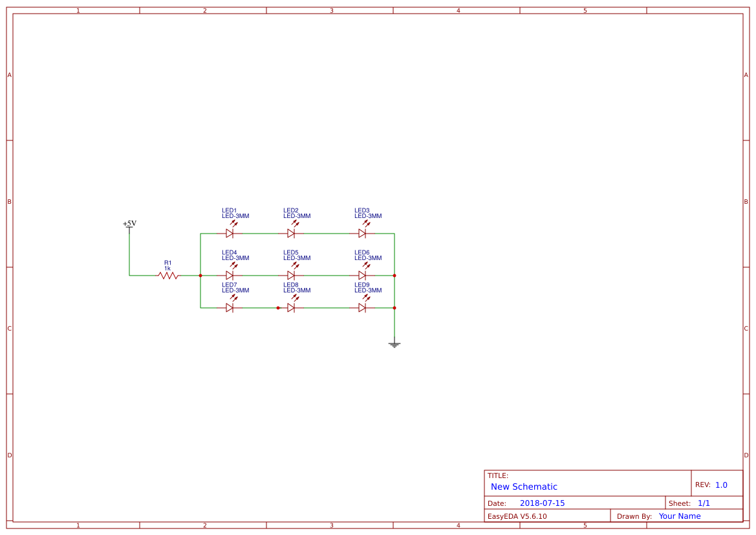Select the 2018-07-15 date field
756x535 pixels.
542,503
